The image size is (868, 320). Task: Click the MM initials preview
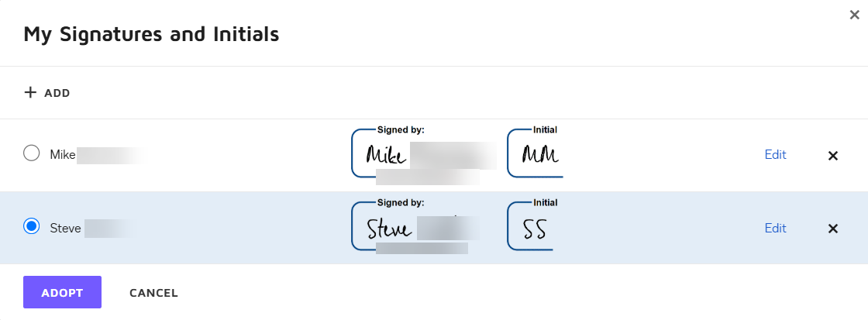[x=539, y=153]
